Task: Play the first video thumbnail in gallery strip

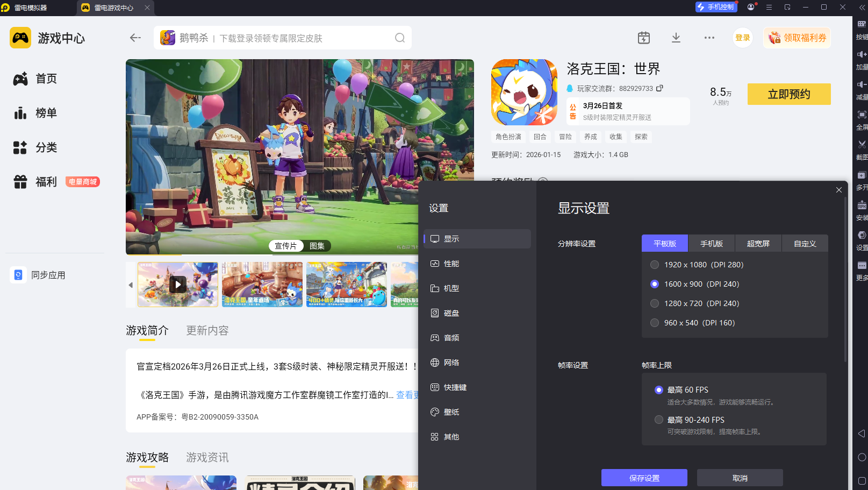Action: click(178, 285)
